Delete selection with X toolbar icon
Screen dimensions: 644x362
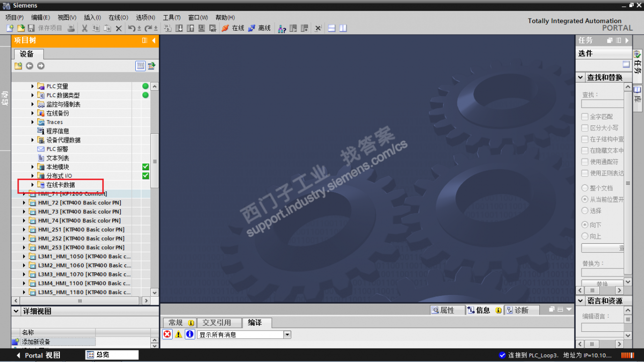tap(119, 28)
